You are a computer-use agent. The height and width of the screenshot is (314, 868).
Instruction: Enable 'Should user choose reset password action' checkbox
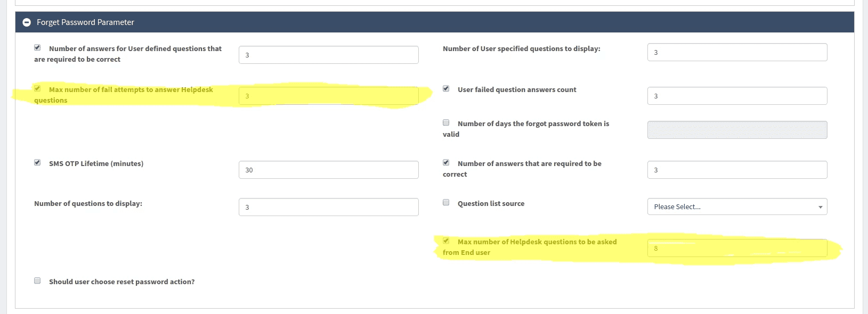click(x=37, y=280)
